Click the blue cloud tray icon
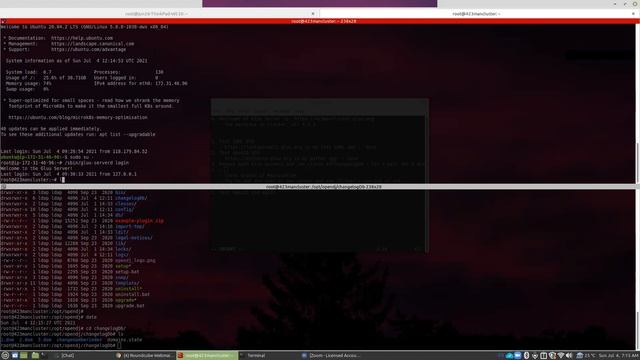Viewport: 640px width, 360px height. [509, 356]
